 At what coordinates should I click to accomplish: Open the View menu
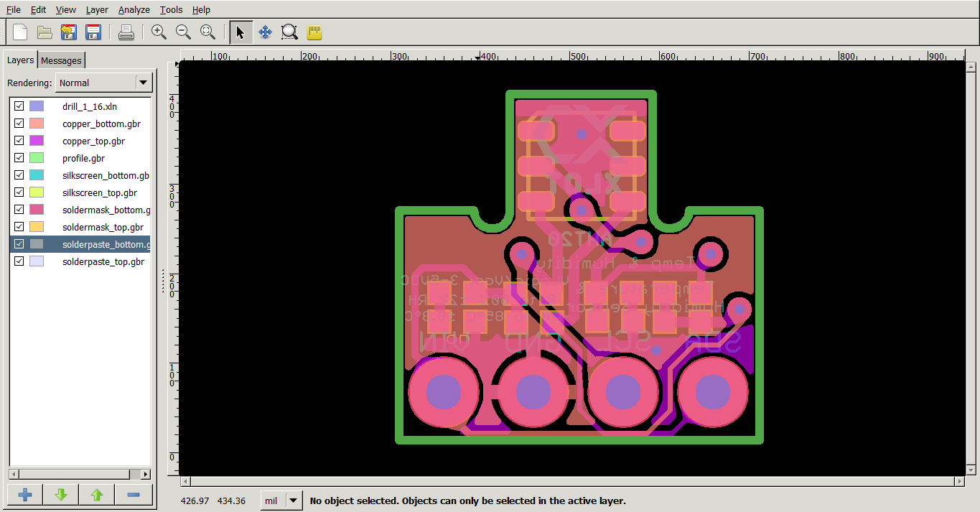coord(65,9)
